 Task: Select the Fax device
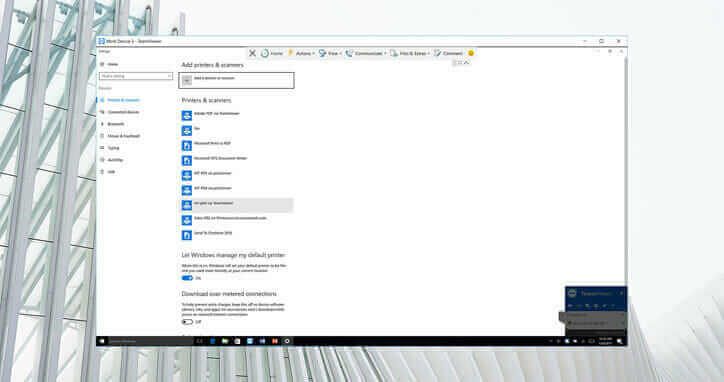[237, 130]
